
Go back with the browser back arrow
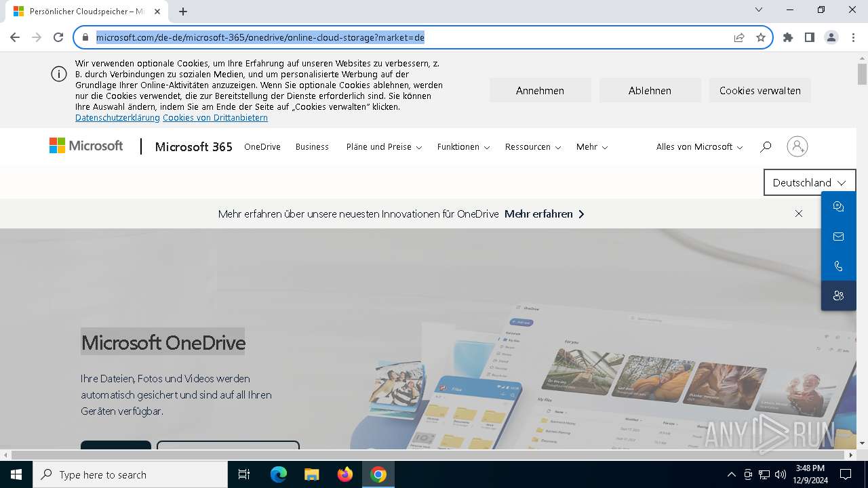pyautogui.click(x=15, y=37)
